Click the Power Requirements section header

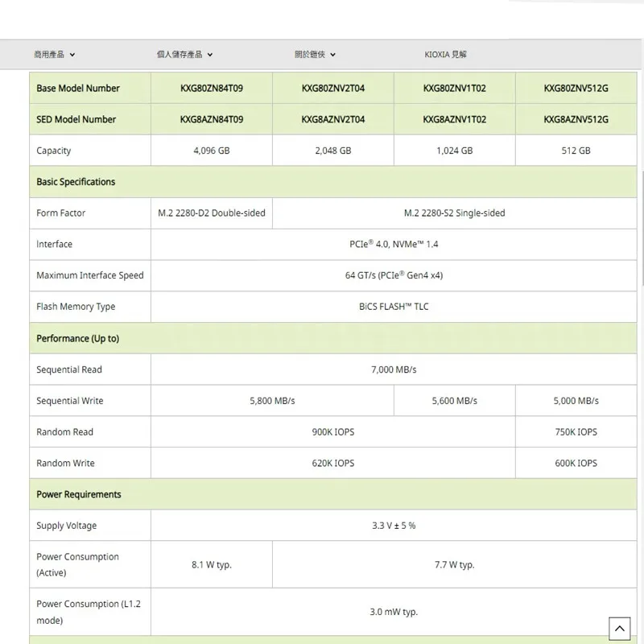(79, 494)
